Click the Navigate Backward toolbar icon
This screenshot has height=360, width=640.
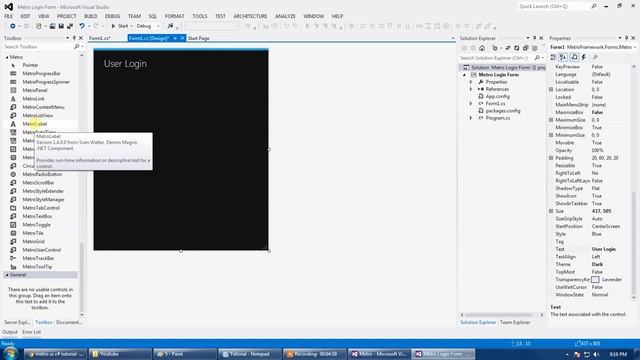(13, 26)
